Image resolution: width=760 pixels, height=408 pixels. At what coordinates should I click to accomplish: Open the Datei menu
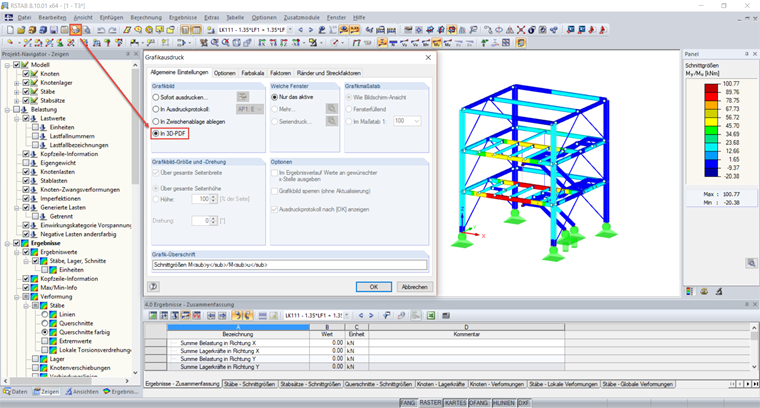(x=24, y=17)
